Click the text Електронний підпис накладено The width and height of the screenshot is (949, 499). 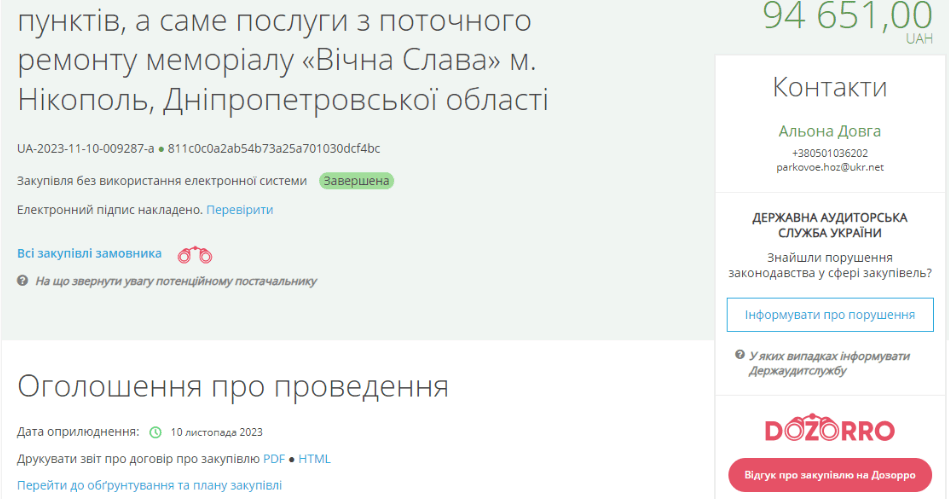pos(110,210)
